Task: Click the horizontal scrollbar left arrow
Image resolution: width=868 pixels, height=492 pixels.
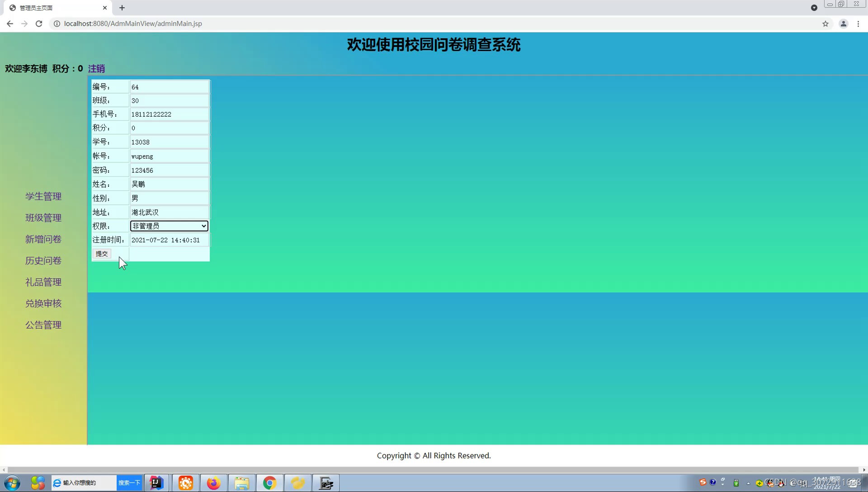Action: tap(4, 470)
